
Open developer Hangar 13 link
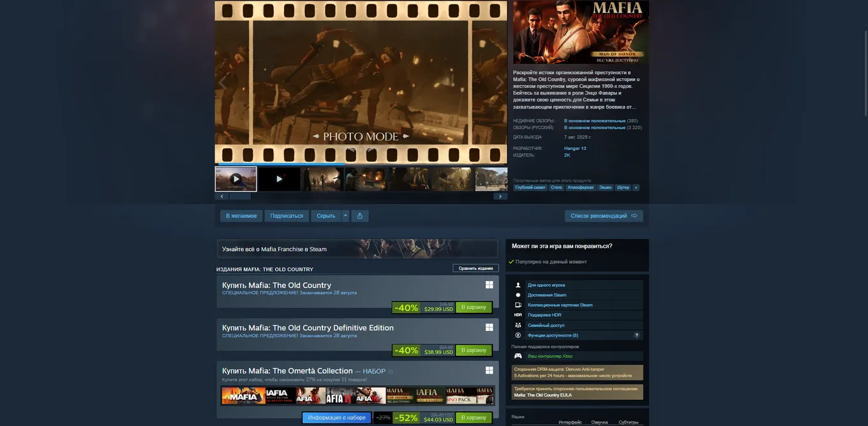575,148
